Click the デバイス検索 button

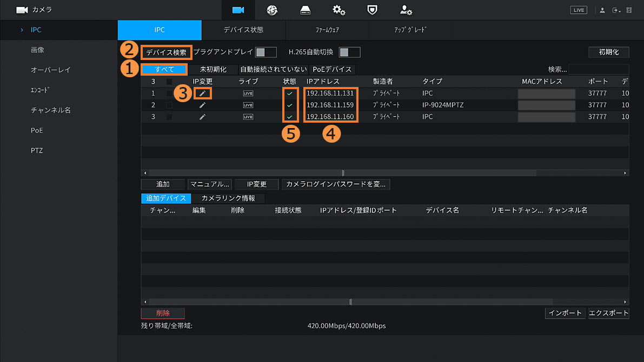click(x=166, y=52)
